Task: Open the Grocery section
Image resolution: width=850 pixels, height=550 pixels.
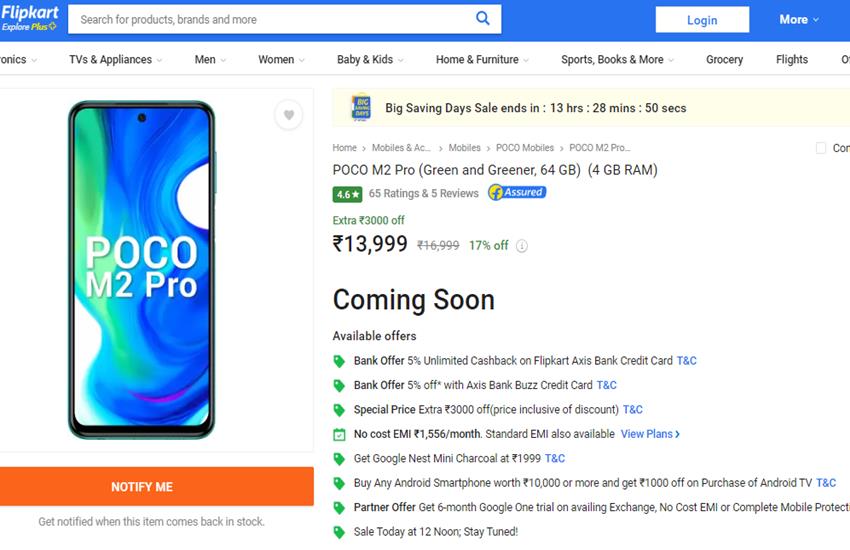Action: [724, 60]
